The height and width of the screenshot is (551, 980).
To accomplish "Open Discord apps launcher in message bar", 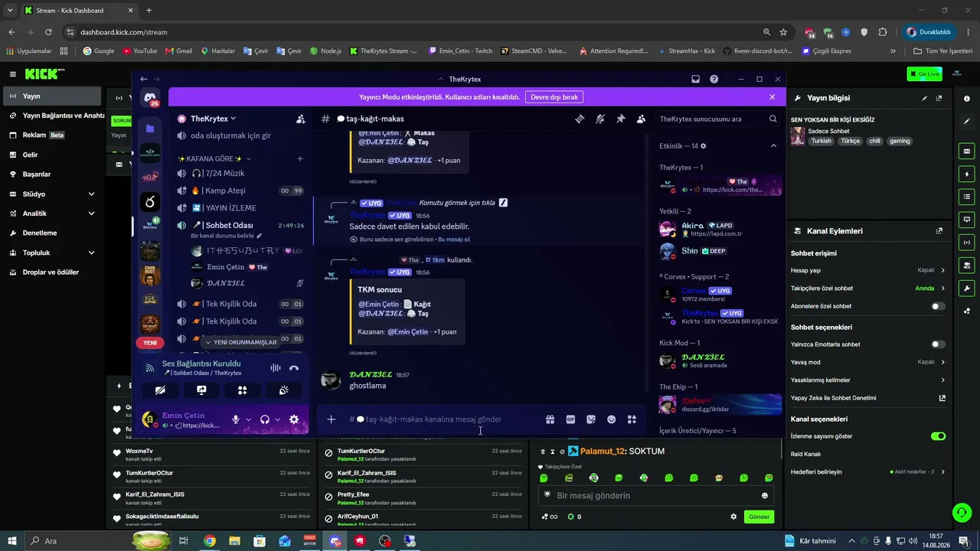I will 632,419.
